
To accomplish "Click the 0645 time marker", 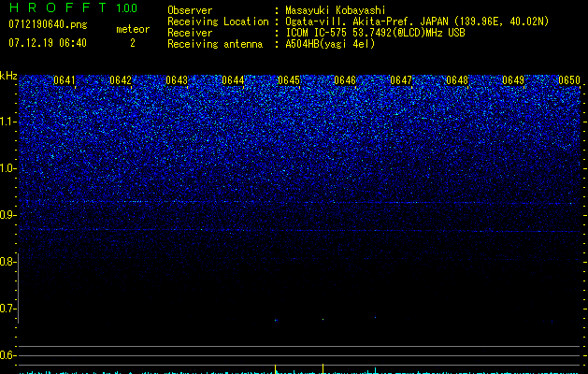I will point(289,80).
